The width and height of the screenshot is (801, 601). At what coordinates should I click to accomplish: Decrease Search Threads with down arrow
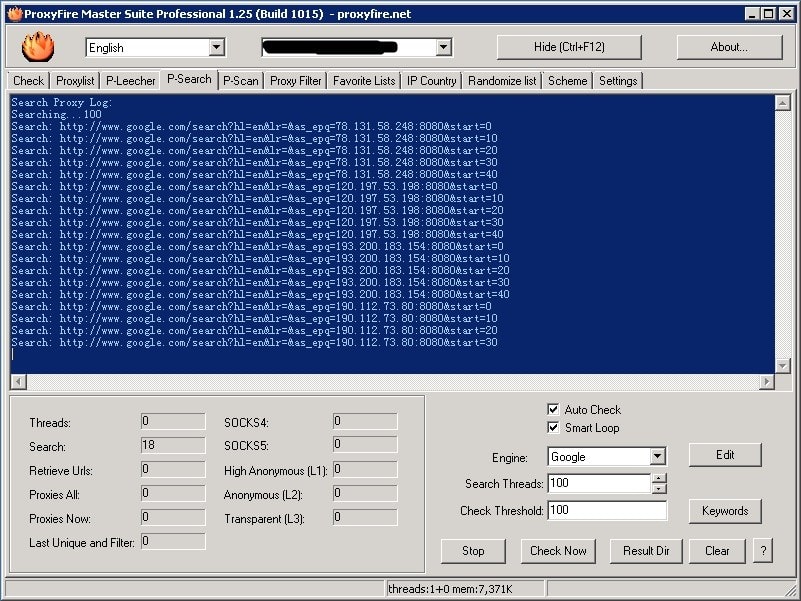click(659, 489)
